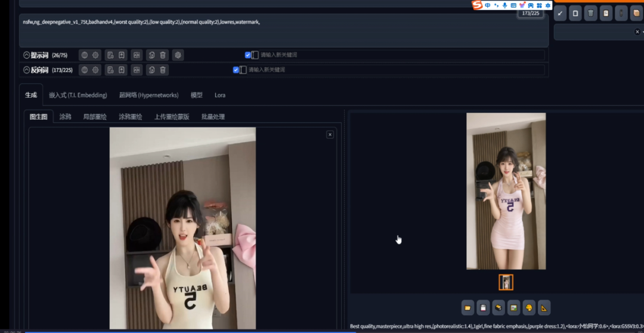Image resolution: width=644 pixels, height=333 pixels.
Task: Click the trash icon in the 提示词 row
Action: [x=163, y=55]
